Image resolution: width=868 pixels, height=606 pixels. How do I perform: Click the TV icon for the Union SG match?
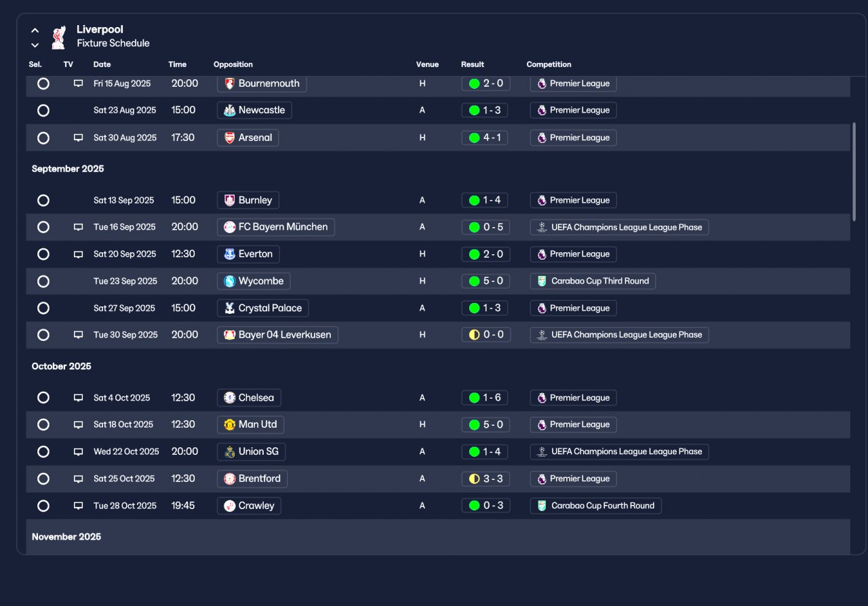[78, 451]
